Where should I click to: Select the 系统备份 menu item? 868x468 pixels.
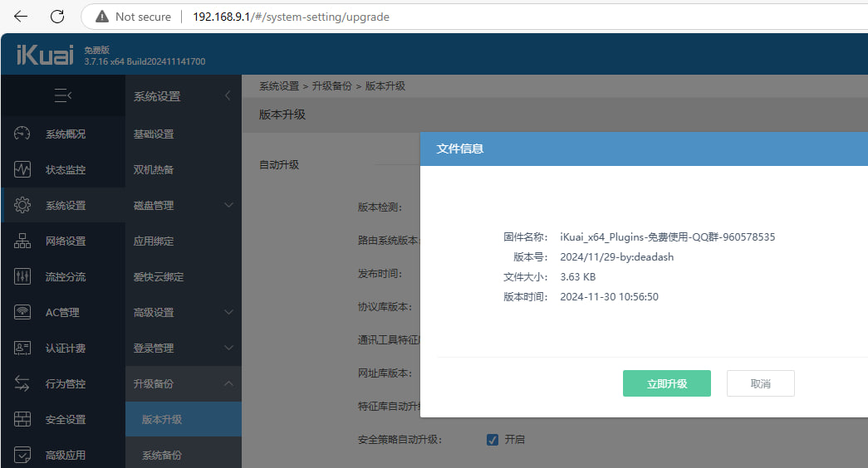point(162,455)
